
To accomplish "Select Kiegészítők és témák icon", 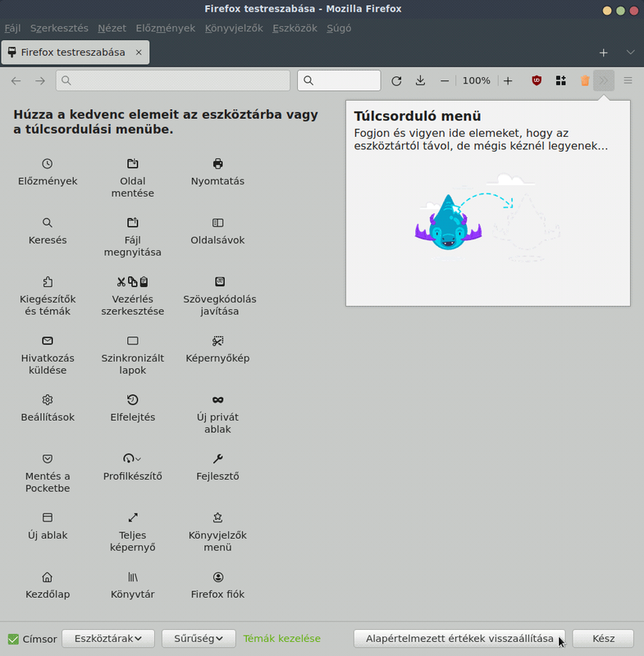I will click(x=48, y=281).
